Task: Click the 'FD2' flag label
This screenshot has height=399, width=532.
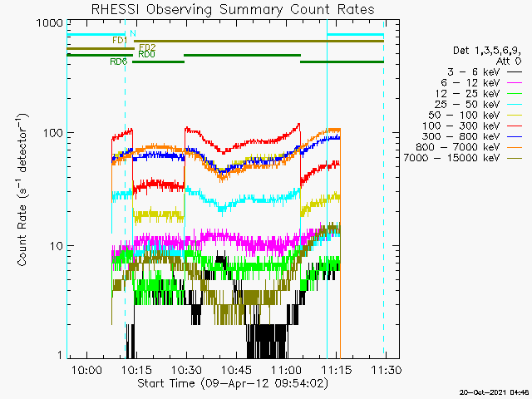Action: 148,47
